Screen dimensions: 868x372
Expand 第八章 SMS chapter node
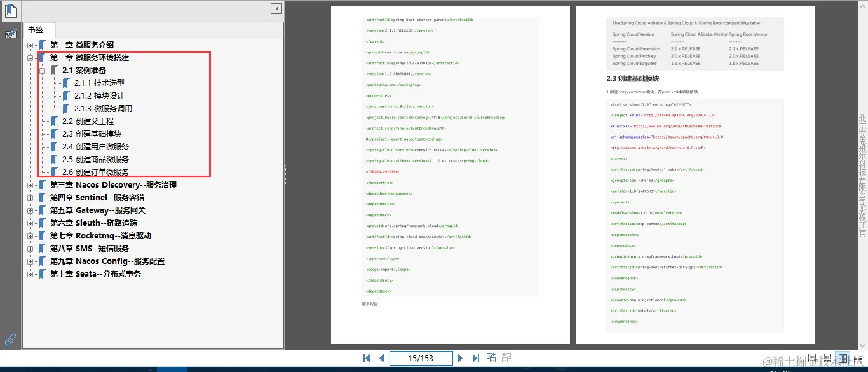pyautogui.click(x=30, y=249)
